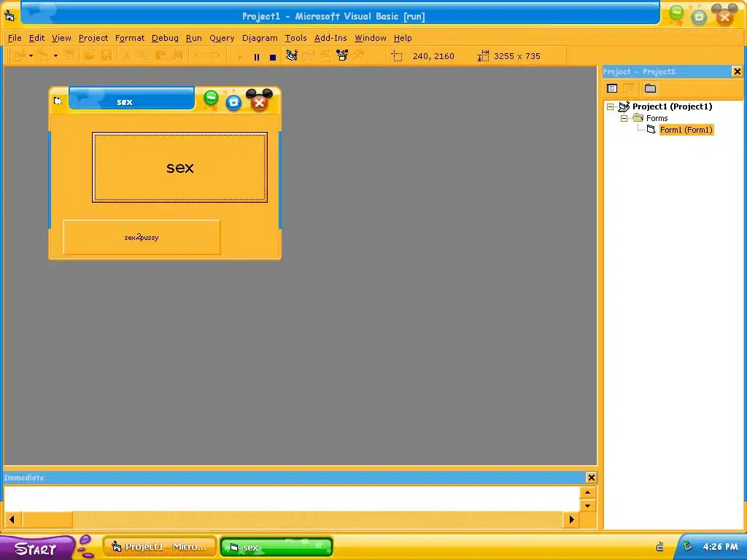
Task: Open the Help menu
Action: [x=403, y=38]
